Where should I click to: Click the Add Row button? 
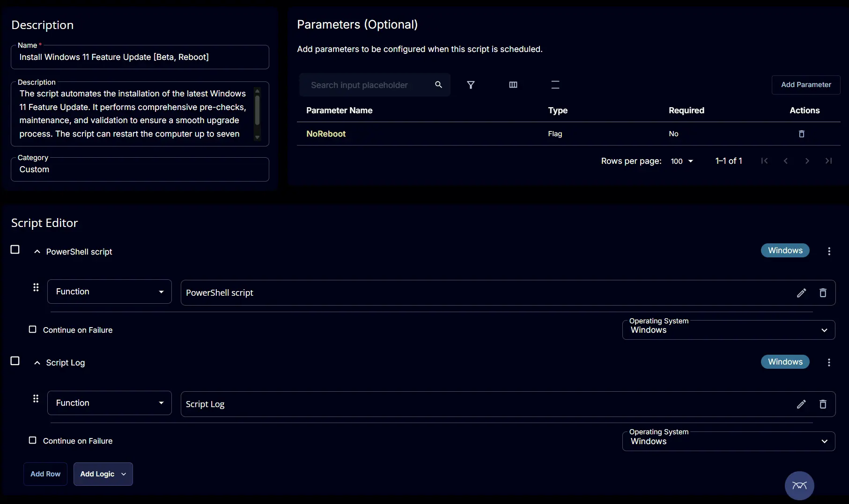pyautogui.click(x=45, y=474)
